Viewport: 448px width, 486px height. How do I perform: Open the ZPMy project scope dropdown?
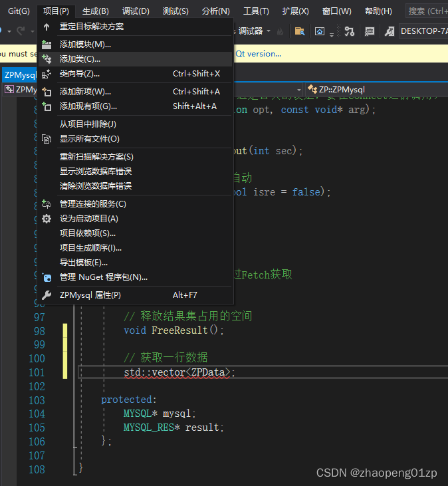[x=20, y=90]
